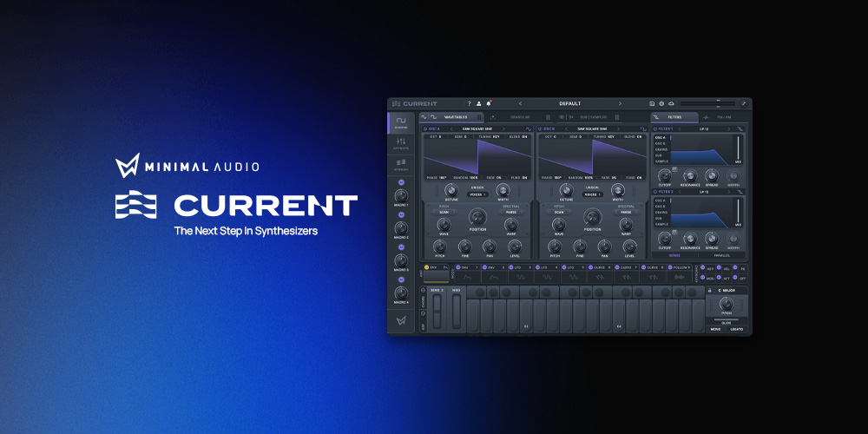
Task: Open OSC A Spectral Parse mode selector
Action: pos(511,212)
